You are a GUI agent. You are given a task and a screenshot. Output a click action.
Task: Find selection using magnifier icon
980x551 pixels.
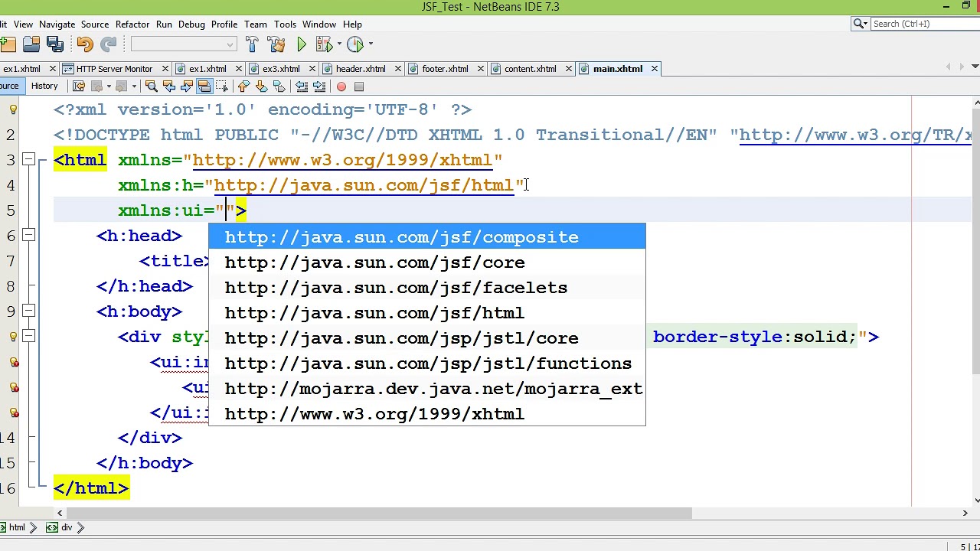pyautogui.click(x=151, y=86)
